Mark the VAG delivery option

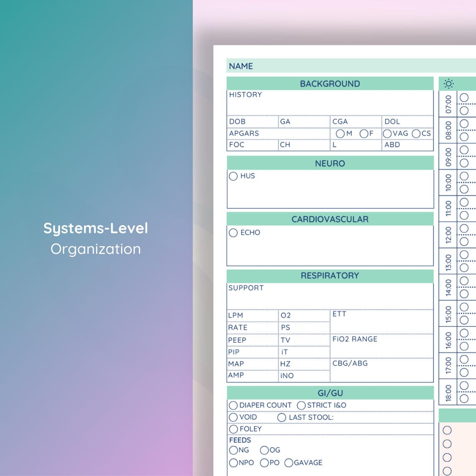click(387, 134)
